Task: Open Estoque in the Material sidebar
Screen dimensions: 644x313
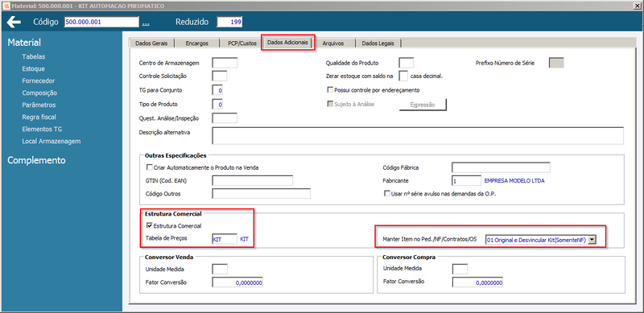Action: (34, 69)
